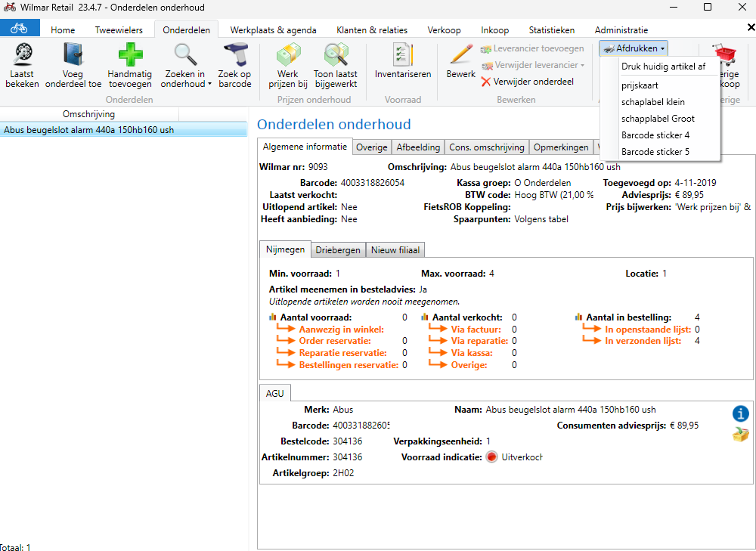The image size is (756, 551).
Task: Open the Aanwezig in winkel link
Action: (341, 330)
